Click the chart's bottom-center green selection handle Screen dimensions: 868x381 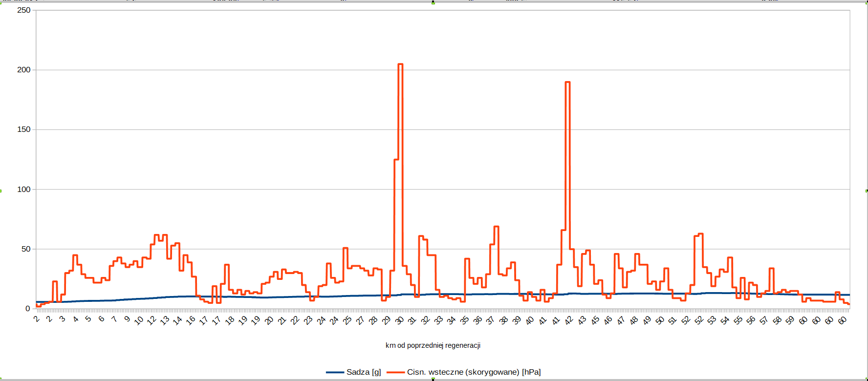433,379
